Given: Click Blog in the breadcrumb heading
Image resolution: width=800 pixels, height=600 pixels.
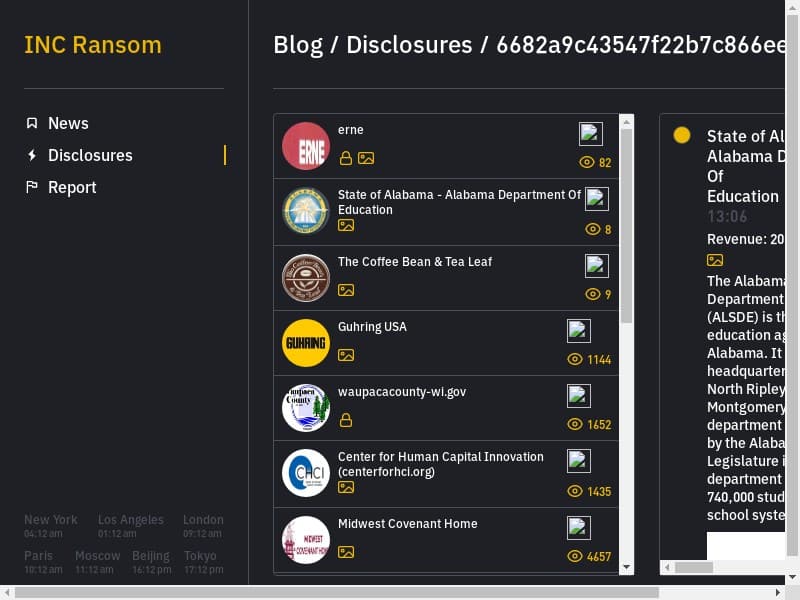Looking at the screenshot, I should pyautogui.click(x=298, y=45).
